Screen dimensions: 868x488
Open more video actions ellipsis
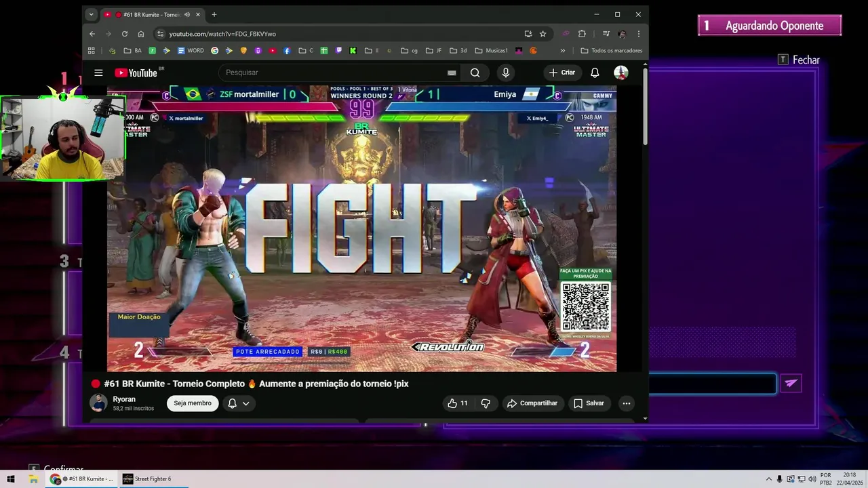point(627,403)
